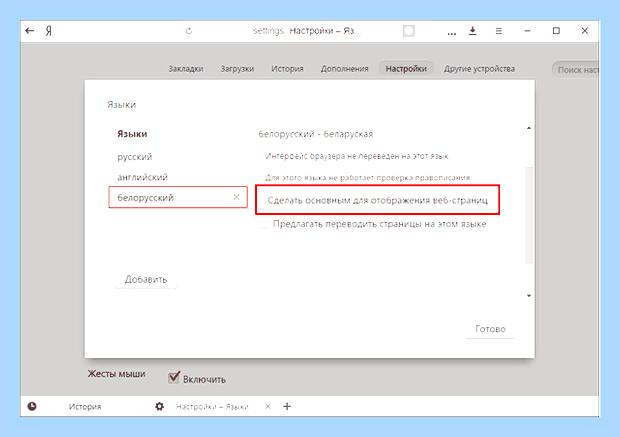Viewport: 620px width, 437px height.
Task: Switch to История tab in bottom bar
Action: 85,407
